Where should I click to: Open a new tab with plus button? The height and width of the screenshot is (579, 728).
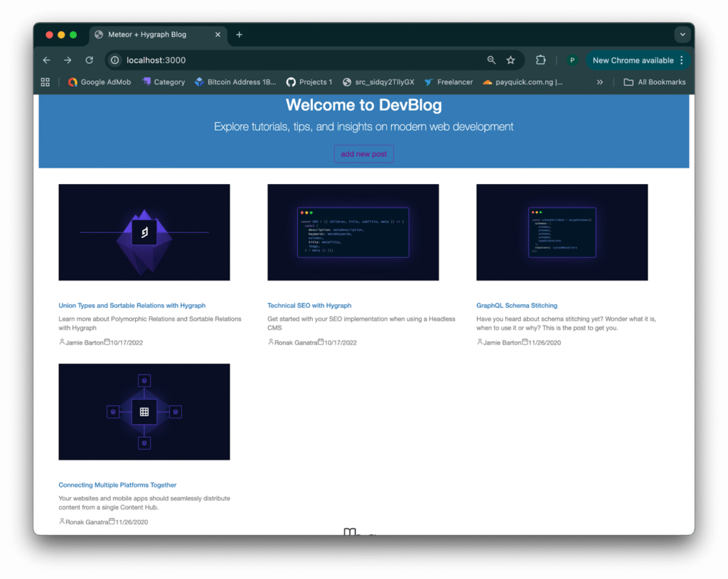click(x=239, y=34)
